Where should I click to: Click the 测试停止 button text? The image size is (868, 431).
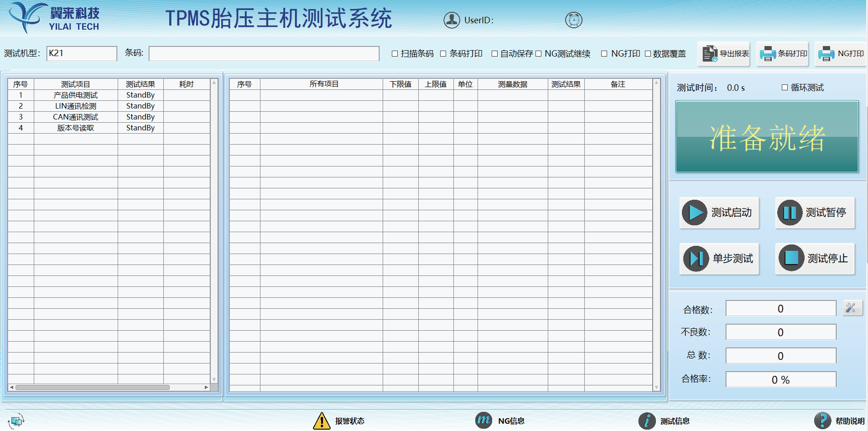click(x=828, y=259)
